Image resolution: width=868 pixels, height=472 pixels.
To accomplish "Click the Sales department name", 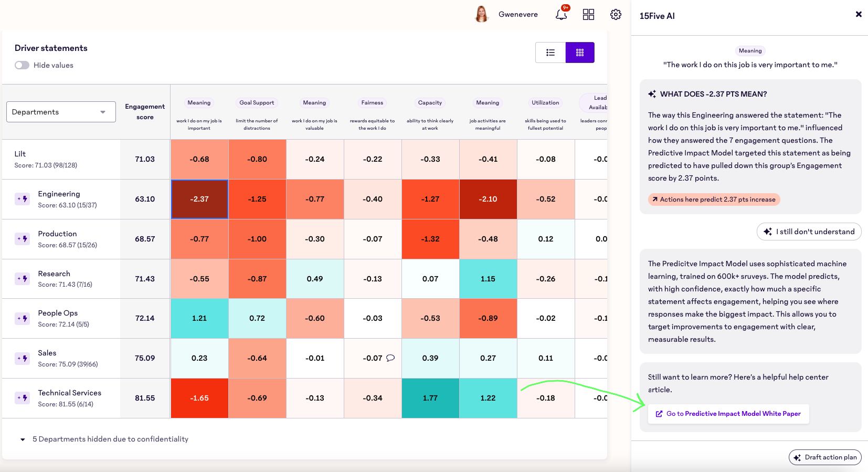I will pyautogui.click(x=47, y=353).
